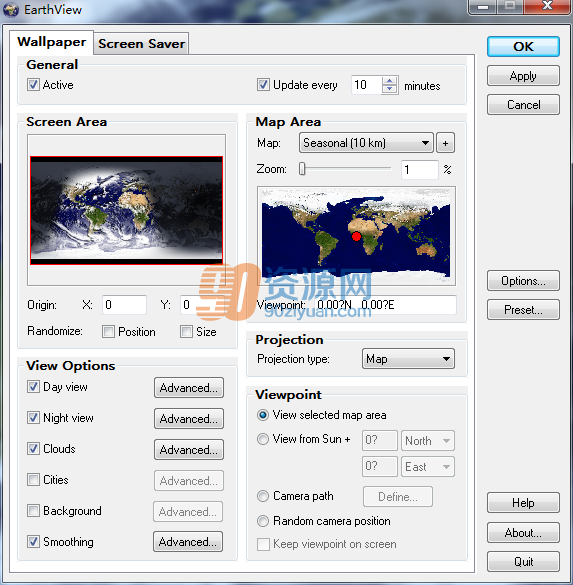The height and width of the screenshot is (585, 573).
Task: Open Day view Advanced settings
Action: pyautogui.click(x=189, y=388)
